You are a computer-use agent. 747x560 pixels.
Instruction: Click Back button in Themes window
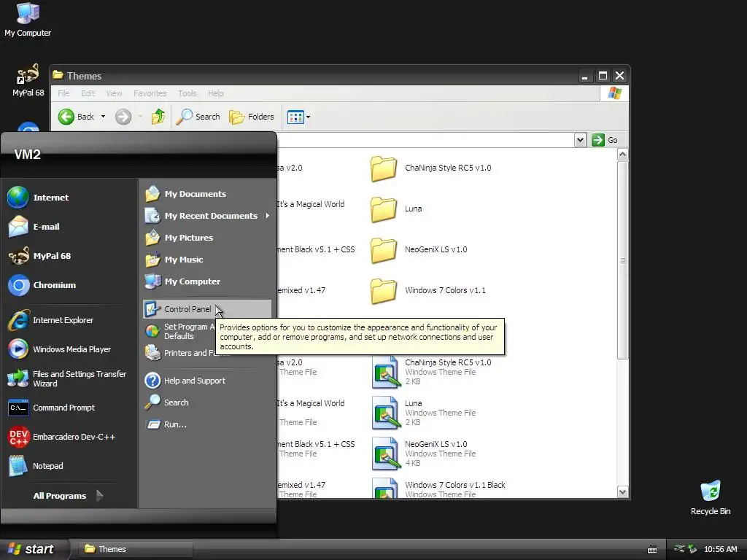click(x=76, y=117)
